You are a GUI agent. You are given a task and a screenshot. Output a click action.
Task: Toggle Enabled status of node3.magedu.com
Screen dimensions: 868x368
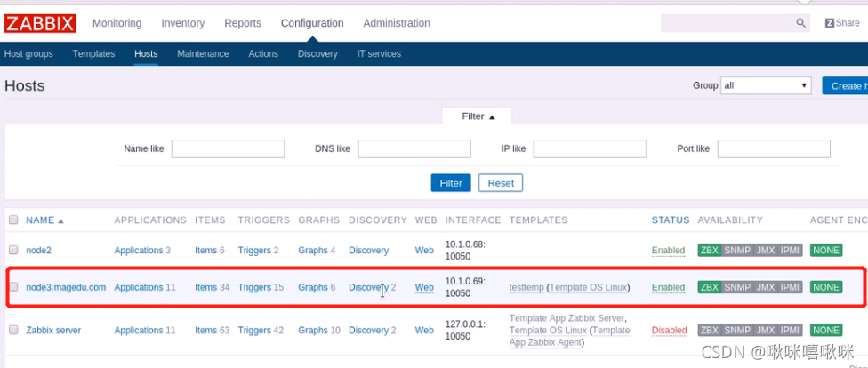[x=668, y=287]
